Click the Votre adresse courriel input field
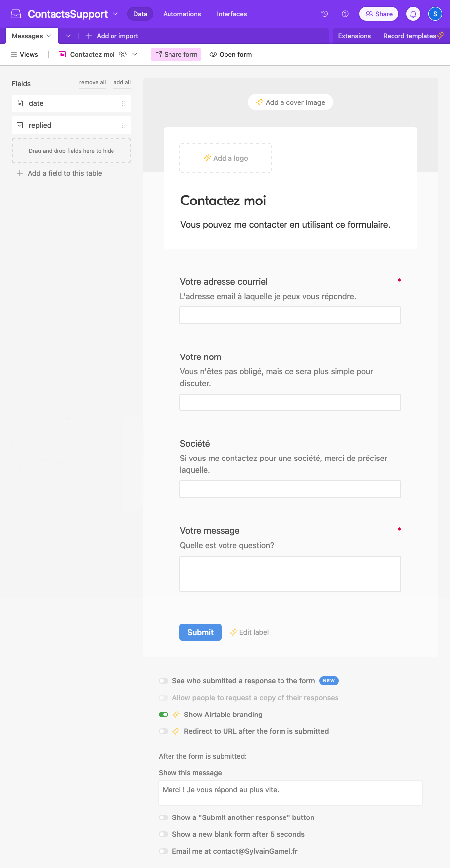The image size is (450, 868). pyautogui.click(x=290, y=315)
